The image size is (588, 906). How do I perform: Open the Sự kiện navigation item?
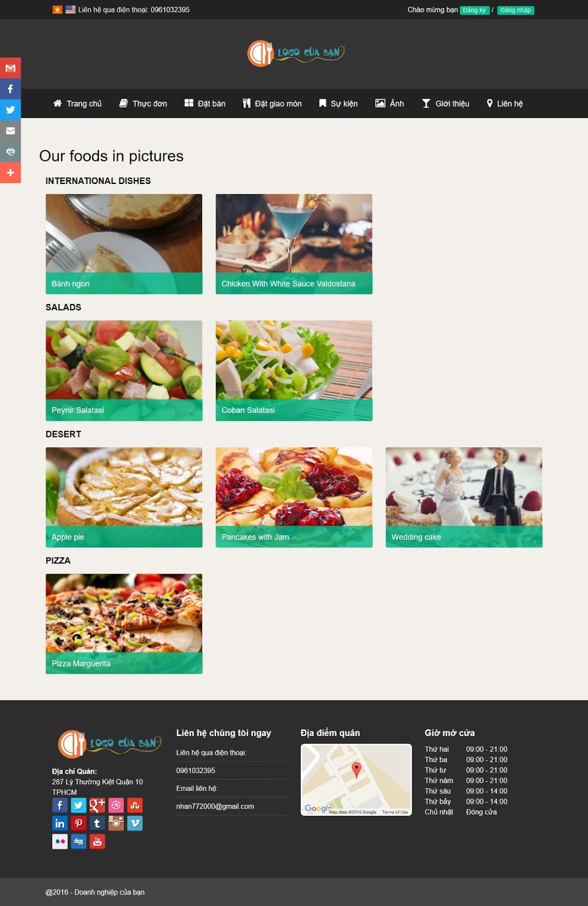338,104
